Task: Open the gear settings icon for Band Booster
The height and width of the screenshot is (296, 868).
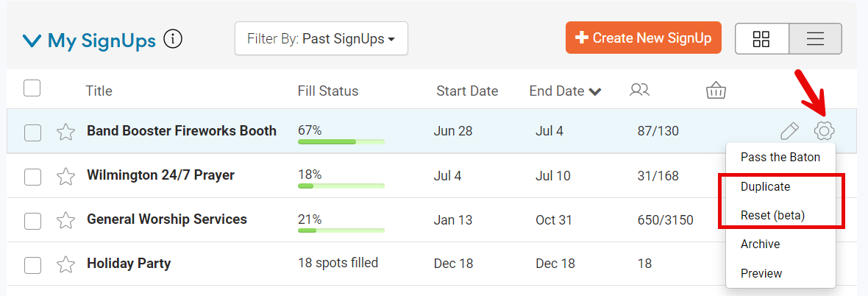Action: 824,131
